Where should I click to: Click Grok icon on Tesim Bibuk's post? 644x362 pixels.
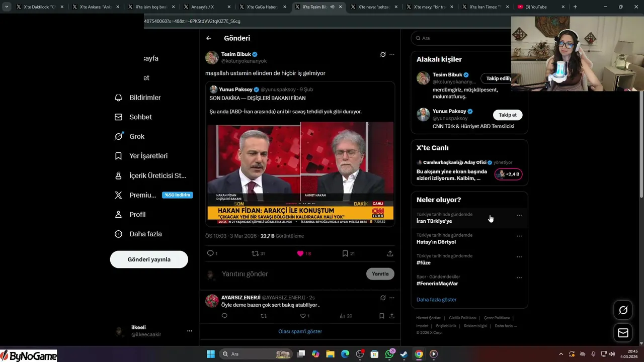(383, 54)
